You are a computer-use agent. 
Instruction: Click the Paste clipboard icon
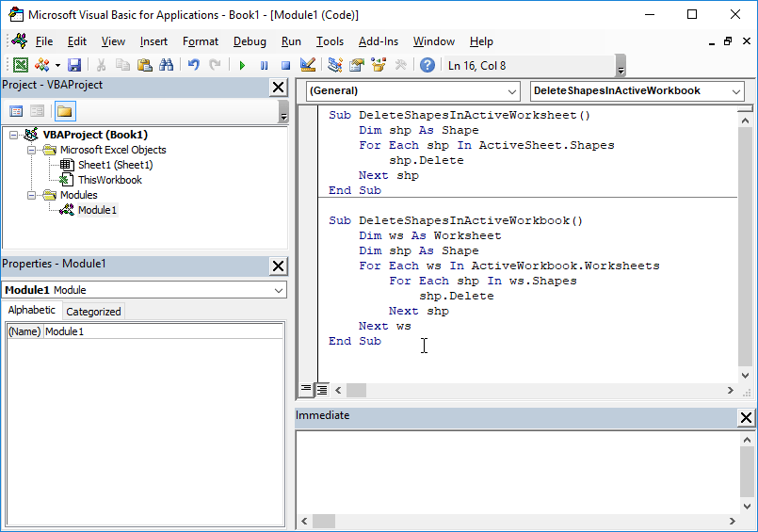(x=145, y=65)
